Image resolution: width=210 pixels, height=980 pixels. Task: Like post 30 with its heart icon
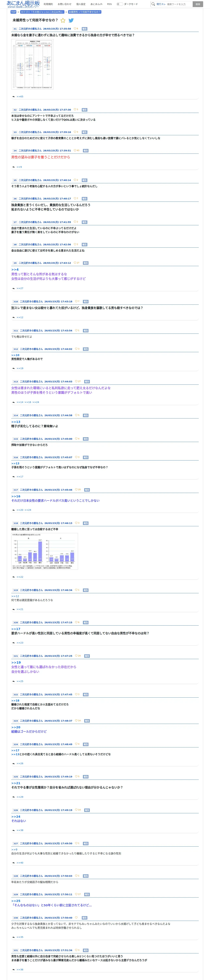(x=76, y=918)
